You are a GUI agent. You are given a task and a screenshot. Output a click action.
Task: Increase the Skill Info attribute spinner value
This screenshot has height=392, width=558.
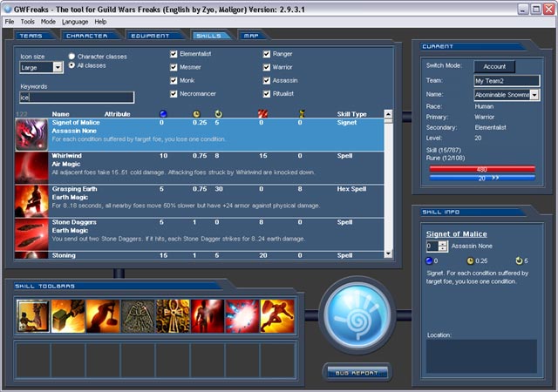[442, 244]
